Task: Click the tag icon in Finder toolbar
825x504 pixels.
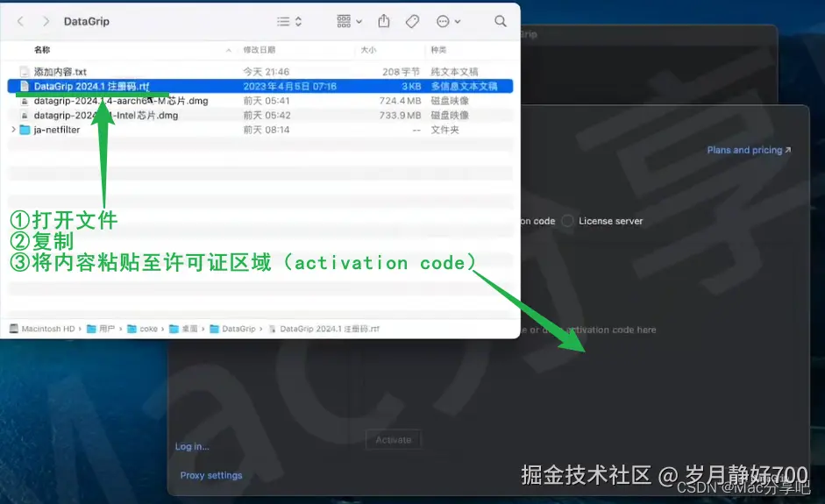Action: (x=412, y=21)
